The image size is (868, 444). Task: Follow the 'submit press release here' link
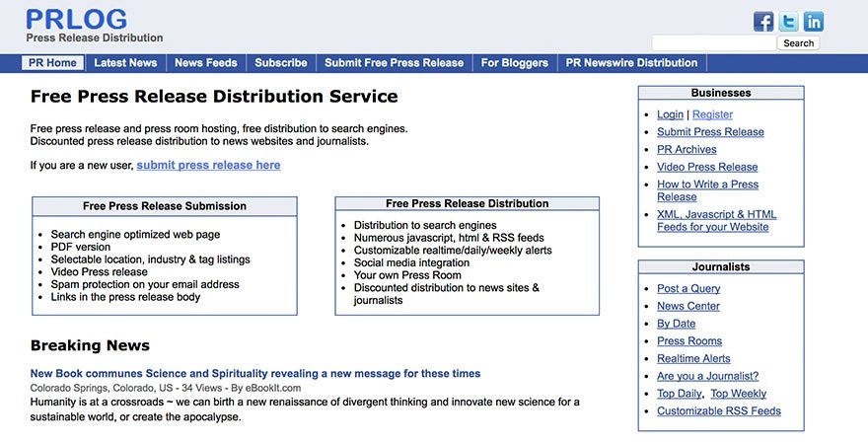[x=208, y=166]
